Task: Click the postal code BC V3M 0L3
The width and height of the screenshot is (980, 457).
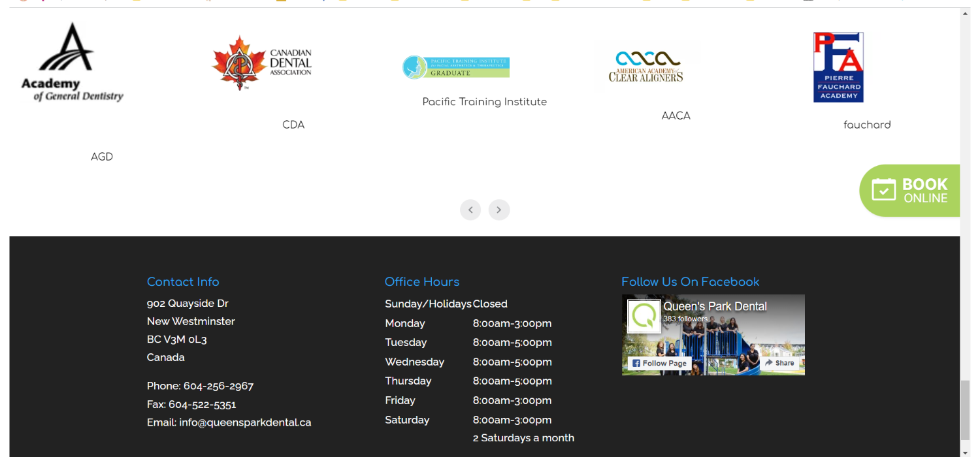Action: pos(177,339)
